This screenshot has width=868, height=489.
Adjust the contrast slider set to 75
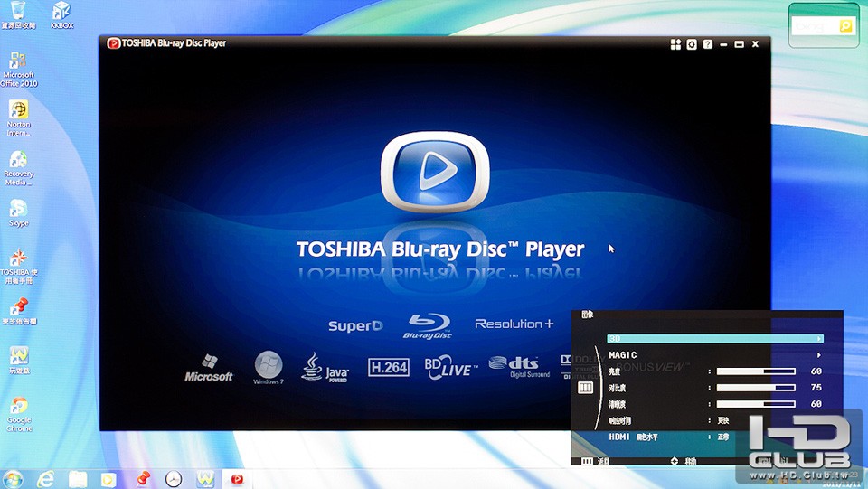[x=756, y=388]
